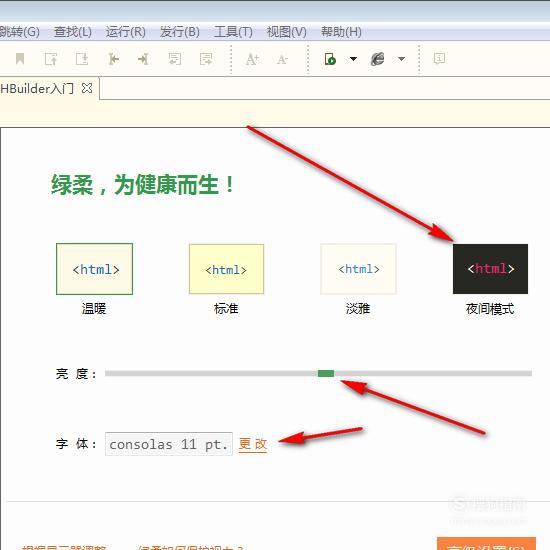Viewport: 550px width, 550px height.
Task: Click the brightness slider track's left end
Action: [x=107, y=373]
